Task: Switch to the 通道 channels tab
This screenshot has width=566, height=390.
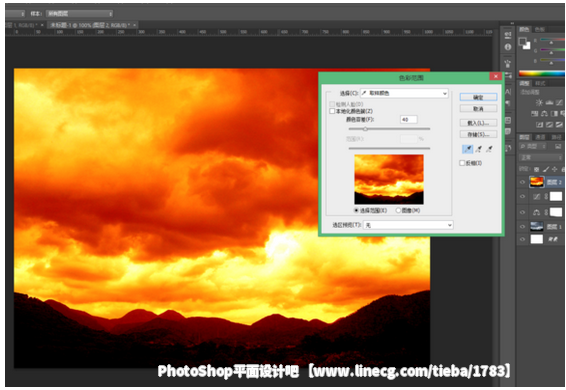Action: click(x=540, y=137)
